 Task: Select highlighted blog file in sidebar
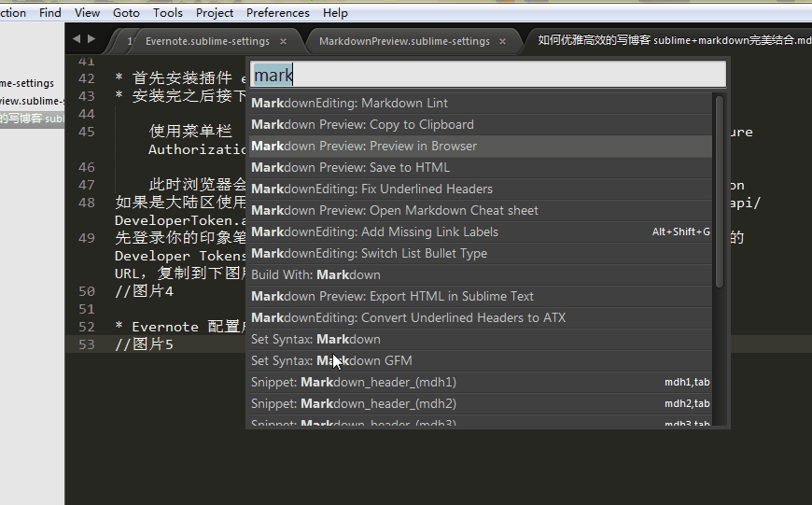(32, 119)
